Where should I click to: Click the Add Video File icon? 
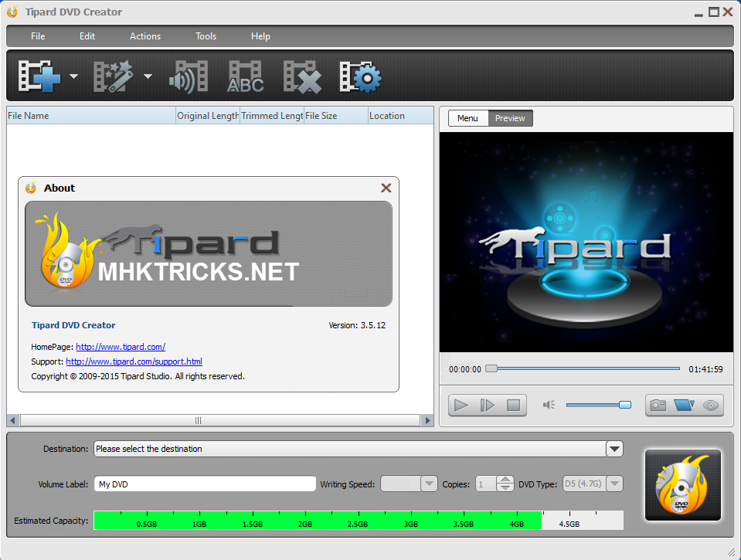[39, 76]
